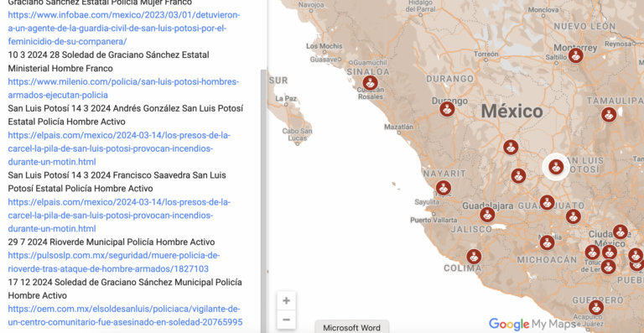Screen dimensions: 644x333
Task: Zoom out with the map minus button
Action: click(x=286, y=320)
